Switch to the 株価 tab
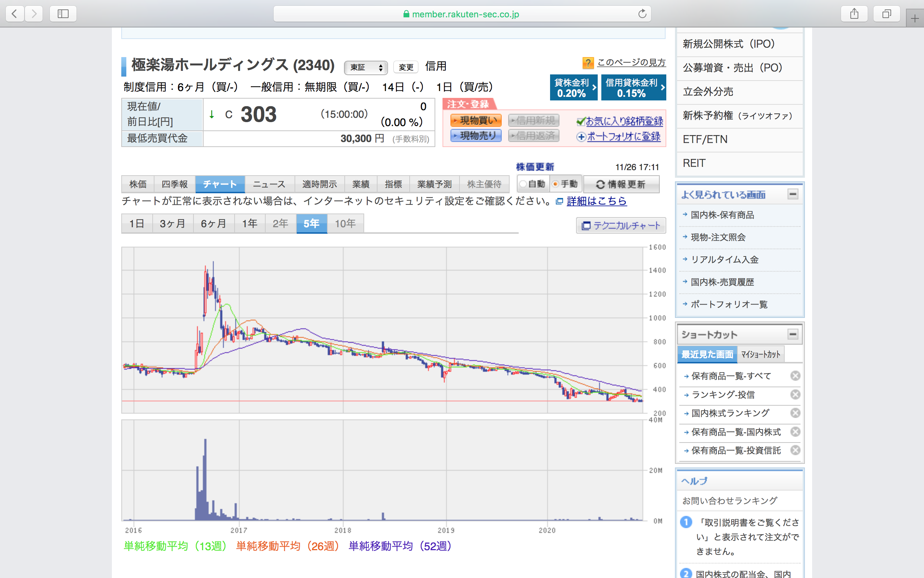 pyautogui.click(x=138, y=184)
